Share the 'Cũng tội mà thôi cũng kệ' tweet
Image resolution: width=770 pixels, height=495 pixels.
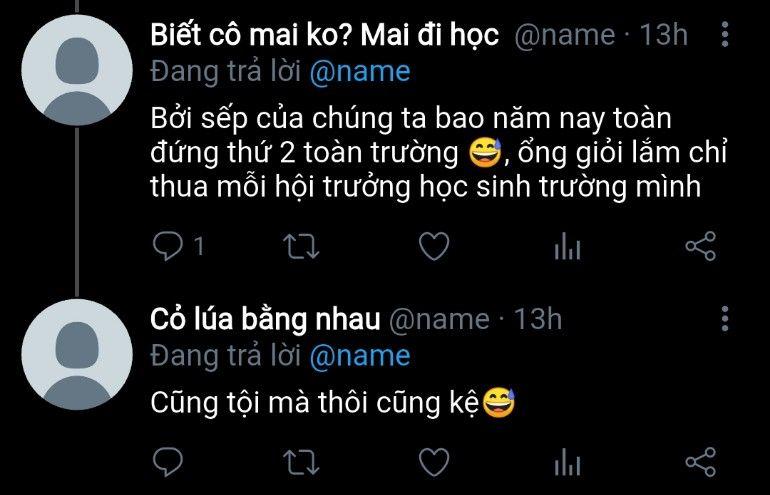[x=701, y=462]
